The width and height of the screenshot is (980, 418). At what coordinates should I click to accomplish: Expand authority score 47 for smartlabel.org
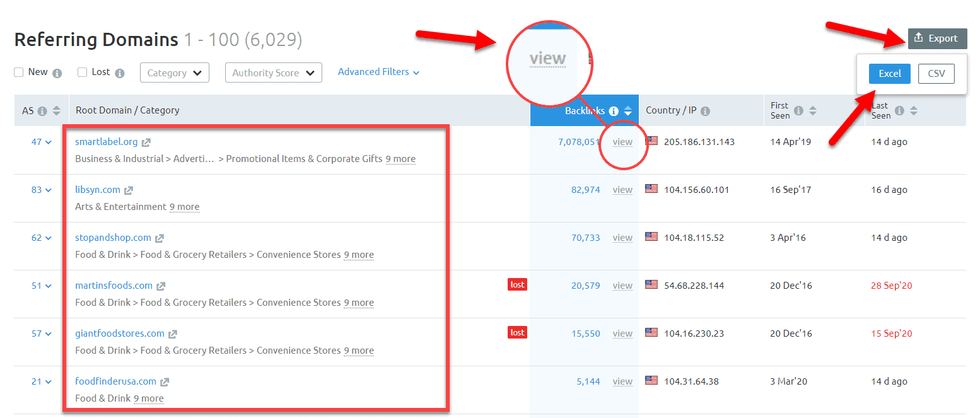click(x=42, y=142)
